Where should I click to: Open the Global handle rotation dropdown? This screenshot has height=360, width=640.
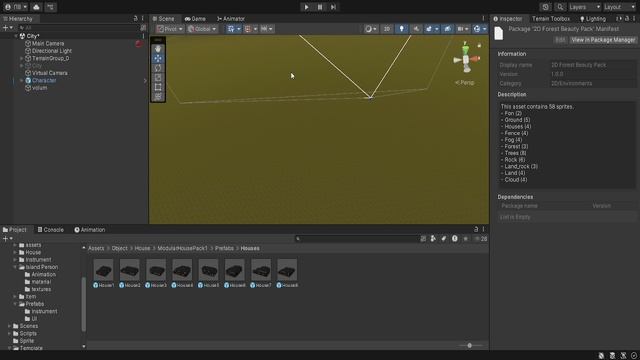click(x=202, y=29)
